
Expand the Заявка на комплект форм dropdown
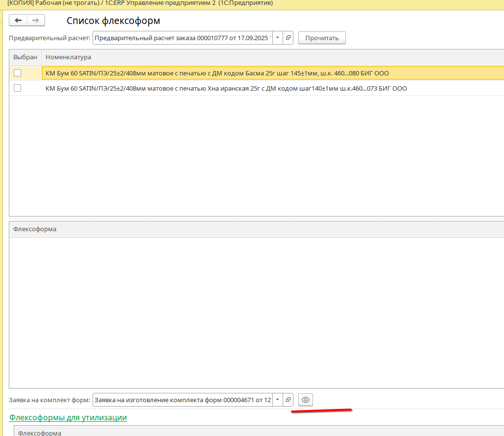click(277, 400)
